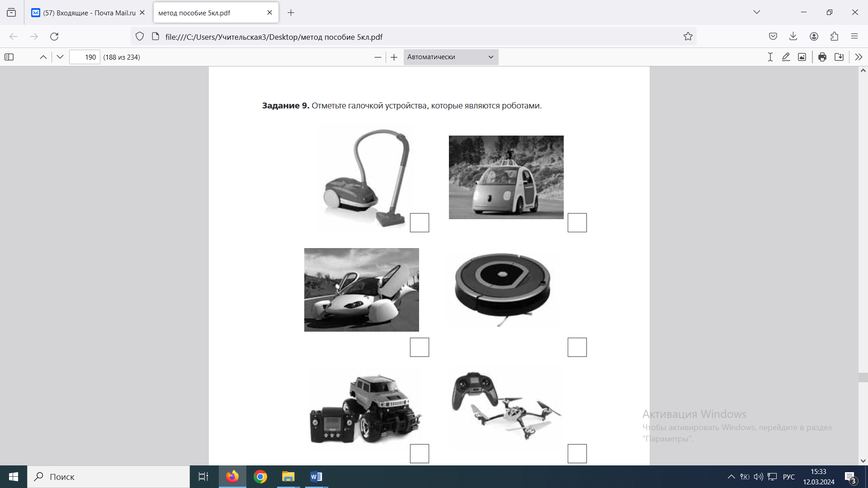
Task: Select the draw annotation tool
Action: 786,57
